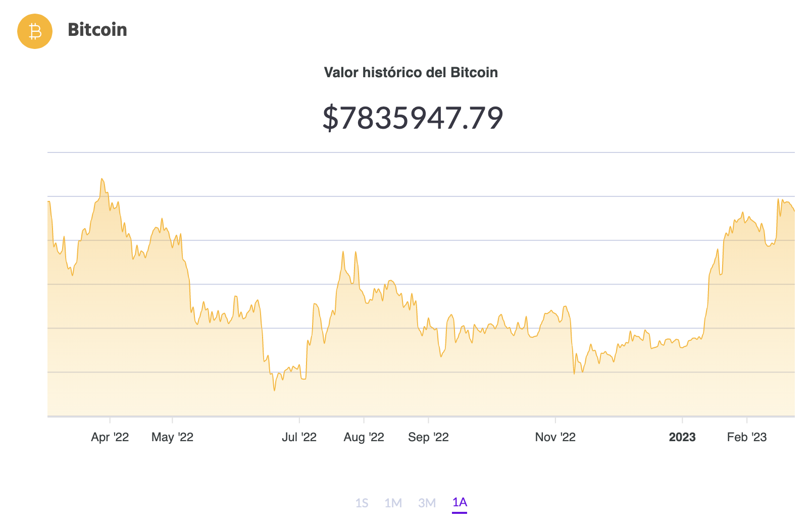
Task: Switch to the 1M view
Action: 394,503
